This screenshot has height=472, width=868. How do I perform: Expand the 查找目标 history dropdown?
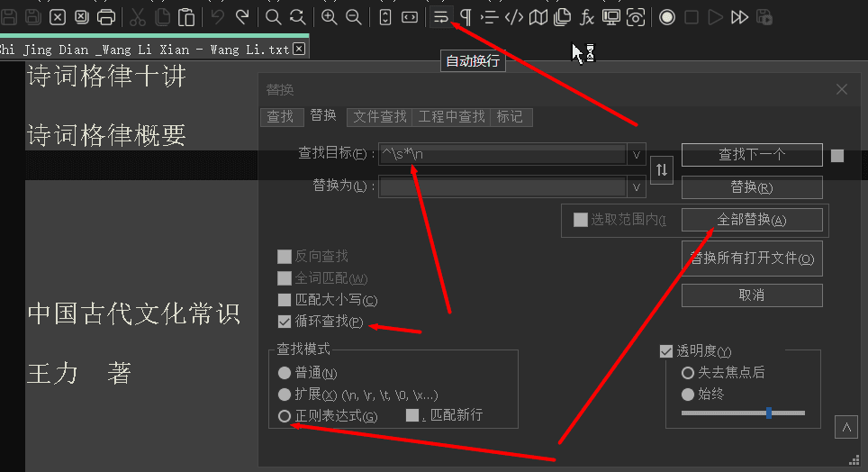[x=637, y=155]
